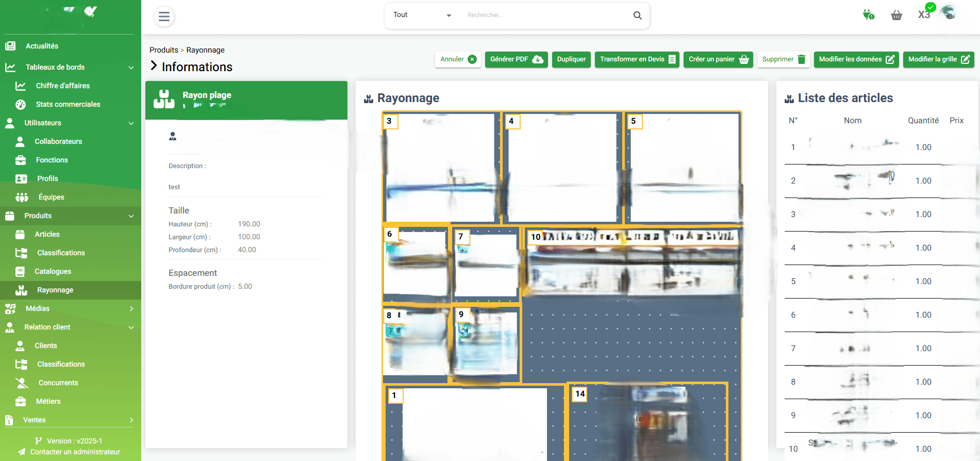Collapse the Utilisateurs section chevron
The image size is (980, 461).
[x=131, y=123]
